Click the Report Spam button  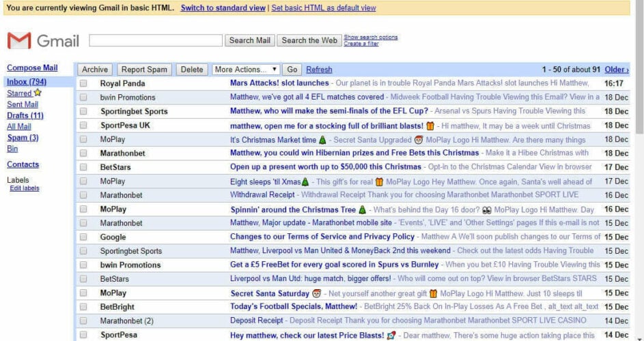(144, 70)
